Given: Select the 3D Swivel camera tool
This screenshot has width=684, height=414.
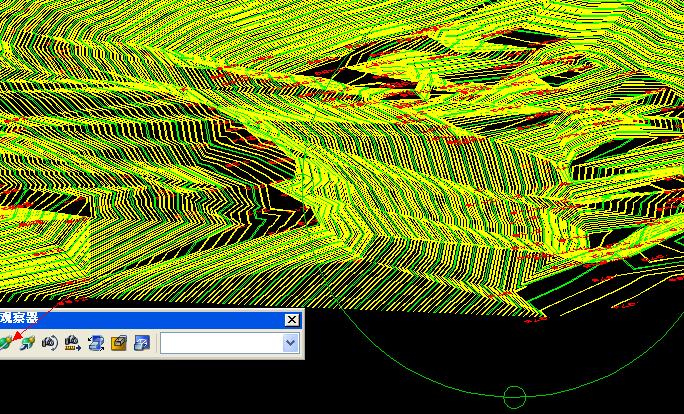Looking at the screenshot, I should [50, 343].
